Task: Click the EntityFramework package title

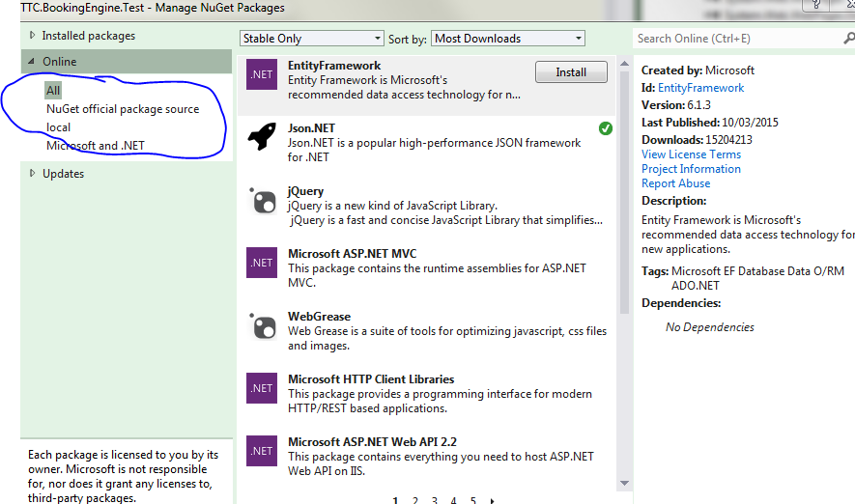Action: [x=334, y=66]
